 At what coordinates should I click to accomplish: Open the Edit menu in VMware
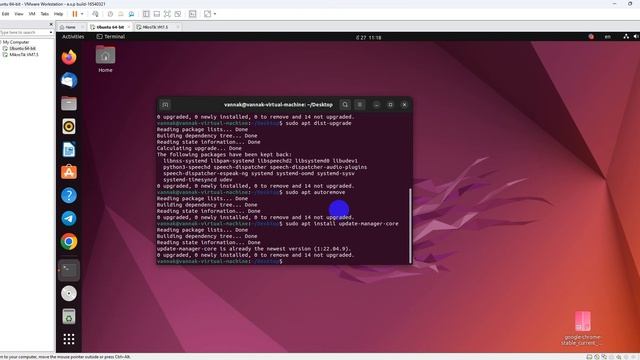pos(5,14)
